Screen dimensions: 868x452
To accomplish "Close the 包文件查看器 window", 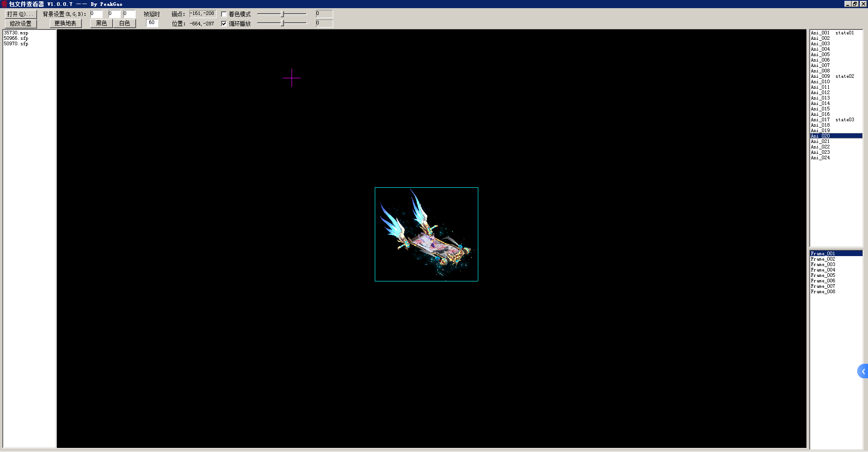I will pos(863,4).
